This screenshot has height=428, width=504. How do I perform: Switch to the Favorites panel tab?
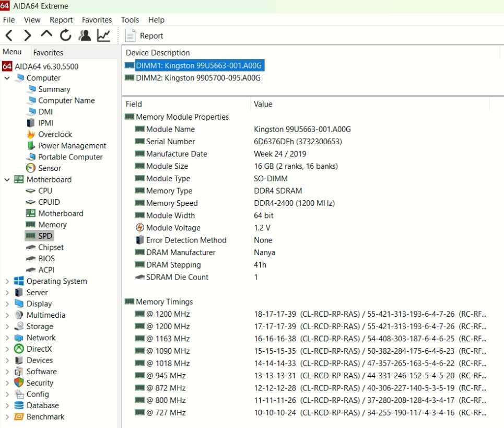[48, 52]
